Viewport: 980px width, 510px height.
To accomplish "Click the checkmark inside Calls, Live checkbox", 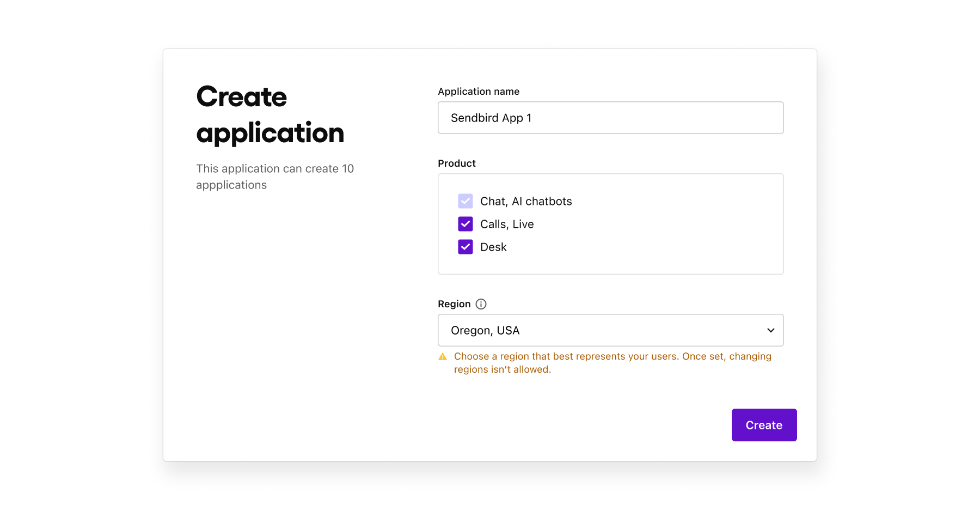I will click(465, 224).
